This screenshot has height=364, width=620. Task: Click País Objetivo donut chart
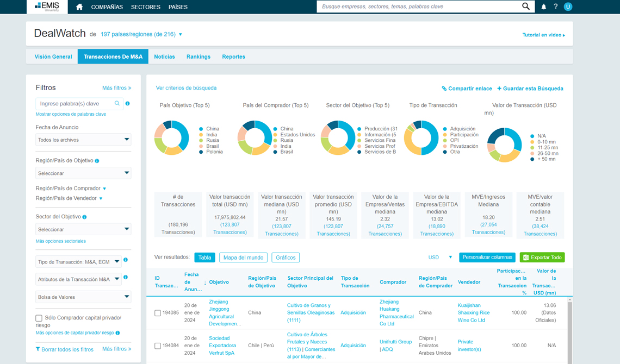point(172,138)
